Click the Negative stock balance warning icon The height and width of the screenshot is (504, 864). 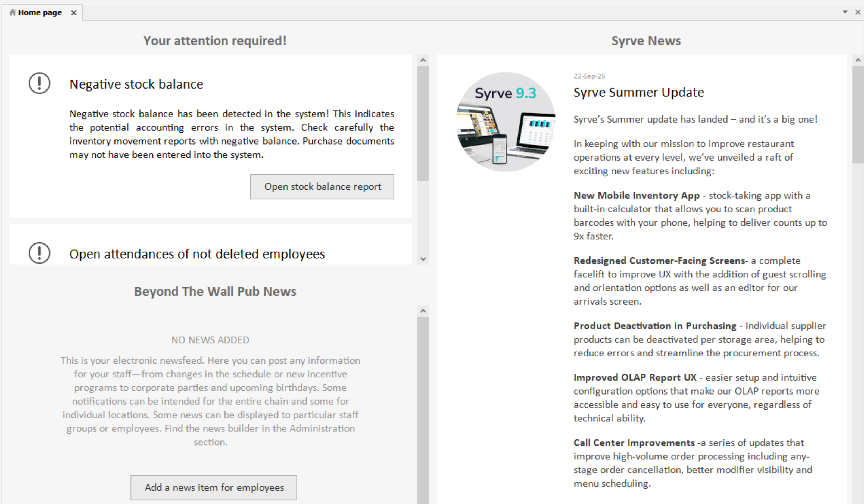click(x=39, y=83)
